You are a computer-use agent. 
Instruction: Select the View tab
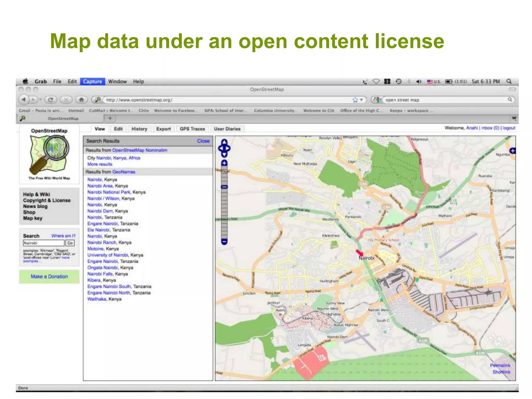point(100,129)
